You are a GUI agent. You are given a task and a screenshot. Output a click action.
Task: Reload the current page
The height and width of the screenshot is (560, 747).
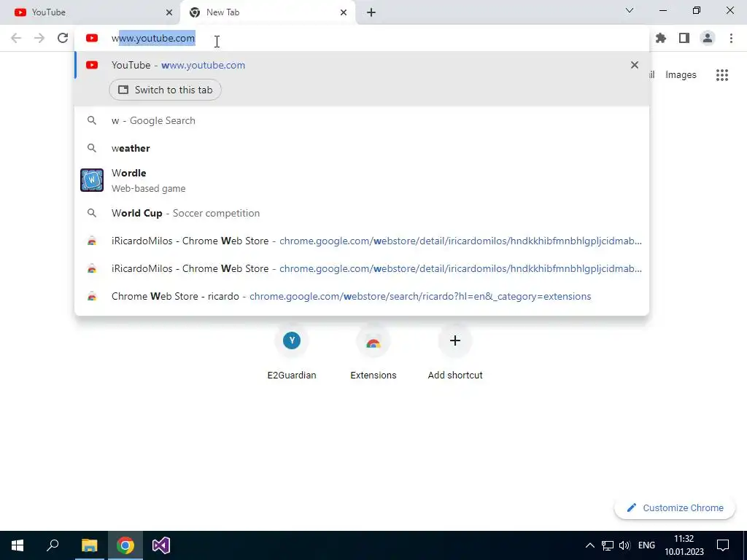click(63, 38)
